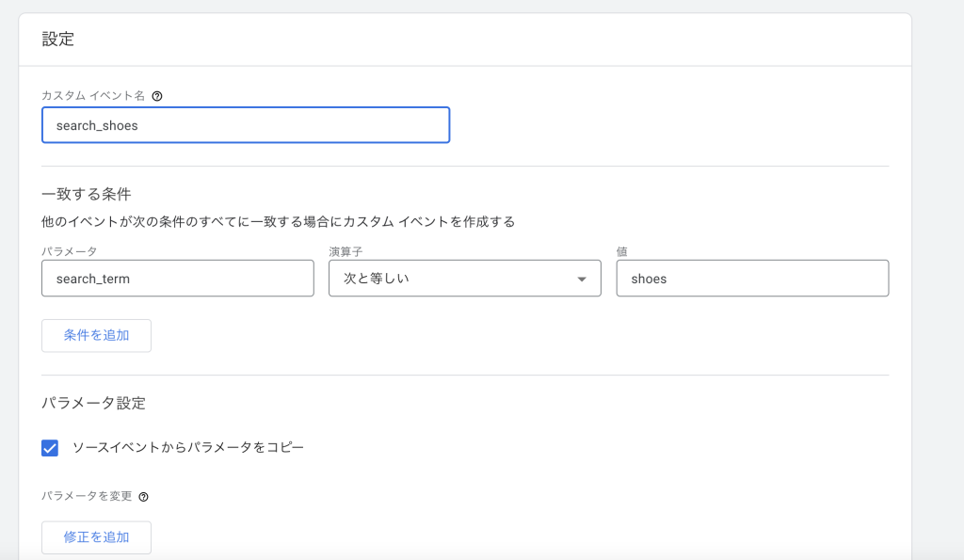Viewport: 964px width, 560px height.
Task: Expand the 演算子 dropdown arrow
Action: click(581, 280)
